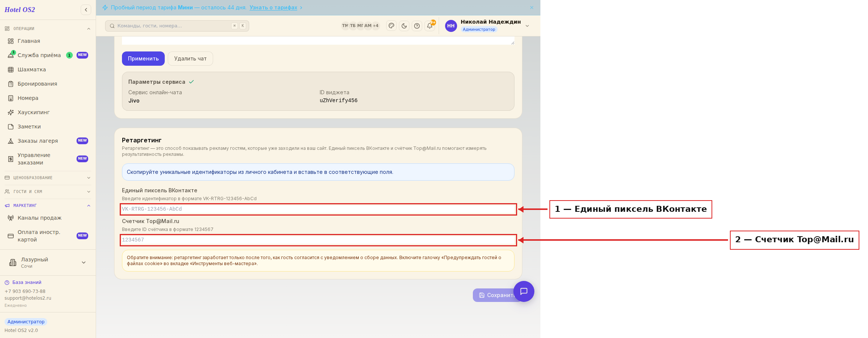Click the NEW badge beside Заказы лагеря
This screenshot has width=868, height=338.
coord(82,141)
